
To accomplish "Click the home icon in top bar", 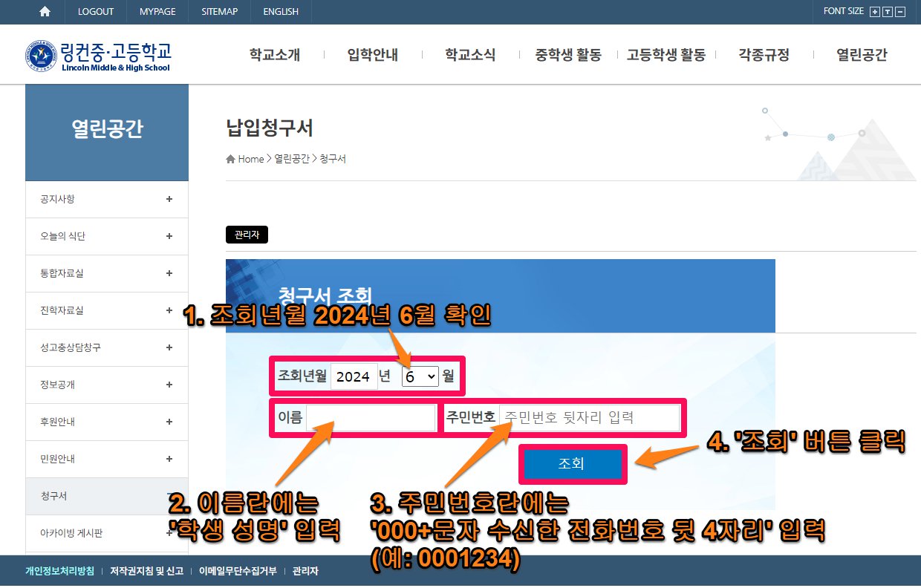I will coord(45,11).
